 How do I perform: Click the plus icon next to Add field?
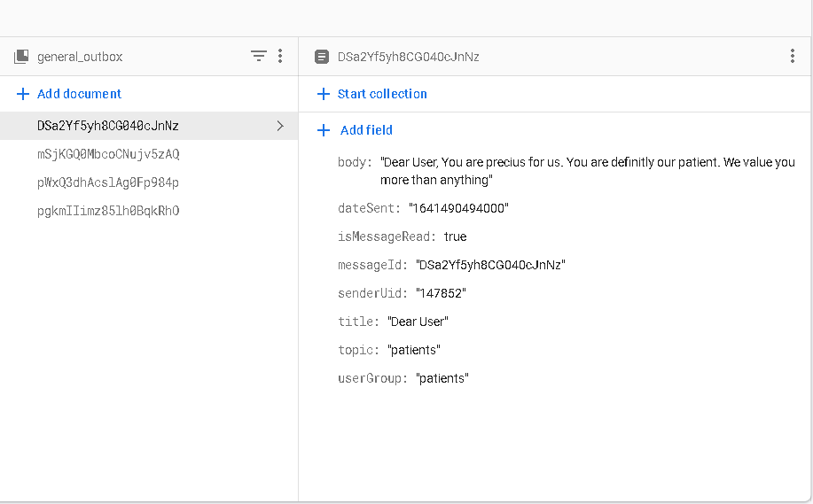click(x=323, y=130)
